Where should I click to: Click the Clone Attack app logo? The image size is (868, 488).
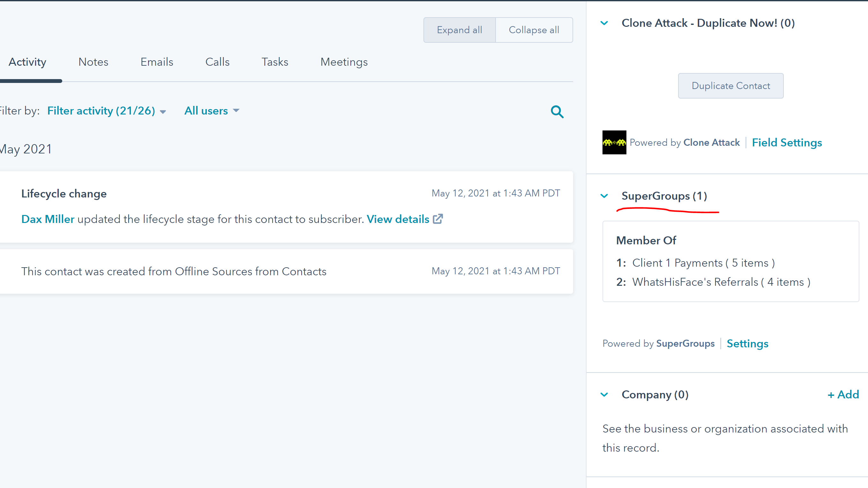click(x=614, y=143)
